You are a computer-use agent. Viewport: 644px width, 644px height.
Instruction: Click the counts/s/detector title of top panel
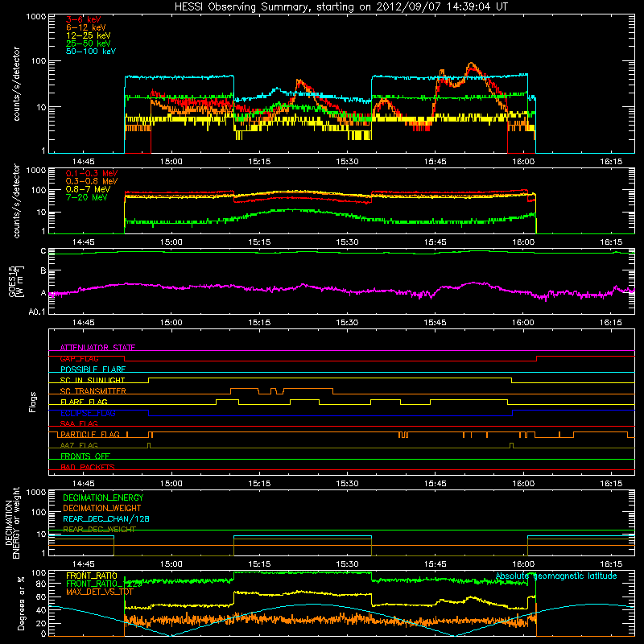[16, 84]
